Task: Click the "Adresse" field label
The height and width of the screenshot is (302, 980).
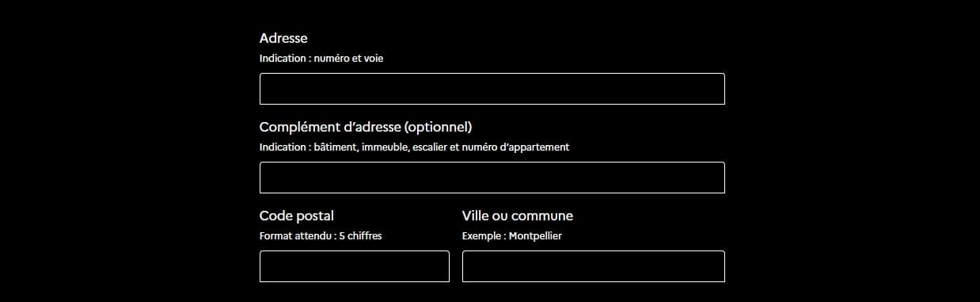Action: tap(283, 38)
